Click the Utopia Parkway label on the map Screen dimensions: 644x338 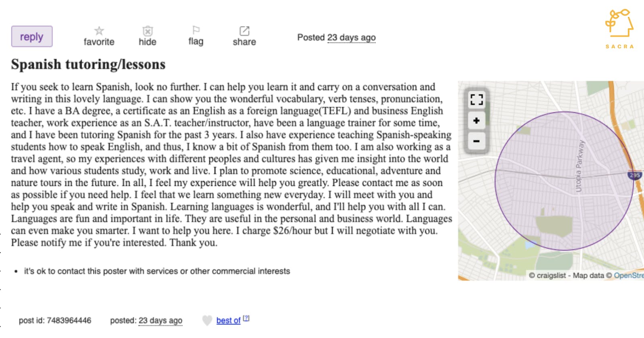pyautogui.click(x=579, y=166)
